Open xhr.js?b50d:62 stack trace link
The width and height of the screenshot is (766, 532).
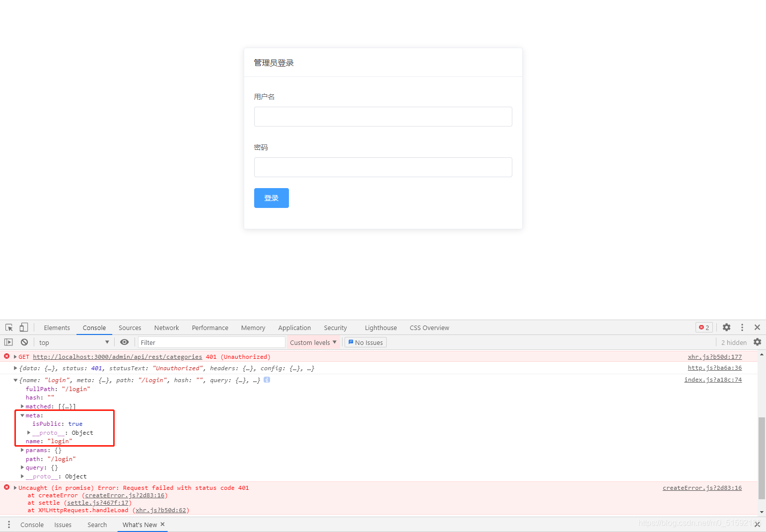161,510
